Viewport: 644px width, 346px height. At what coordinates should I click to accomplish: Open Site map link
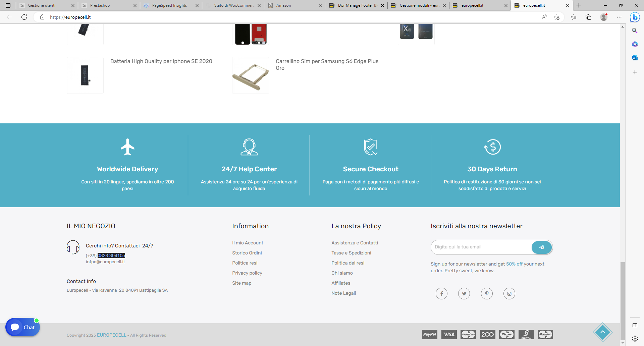(241, 283)
